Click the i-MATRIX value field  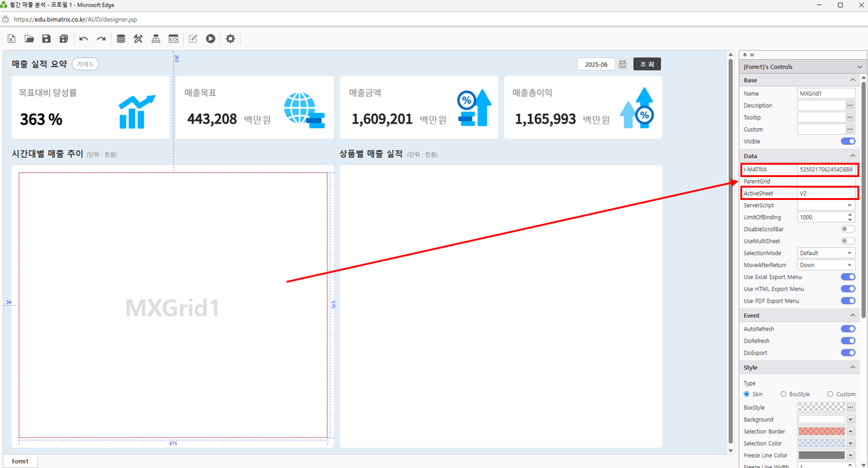[x=826, y=170]
